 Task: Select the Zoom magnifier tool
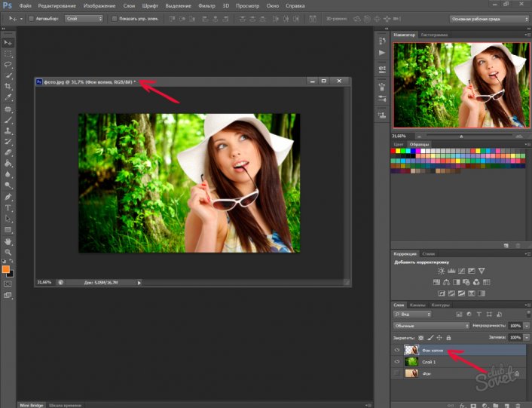tap(8, 252)
